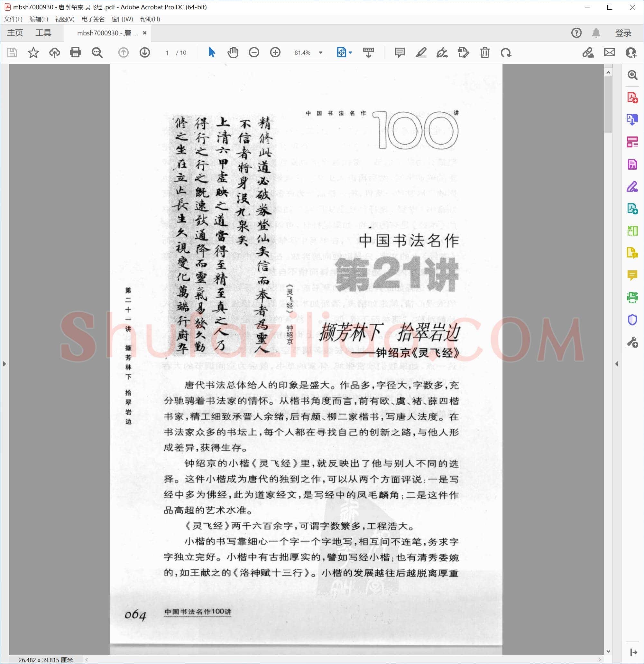The width and height of the screenshot is (644, 664).
Task: Select the mbsh7000930 document tab
Action: click(107, 33)
